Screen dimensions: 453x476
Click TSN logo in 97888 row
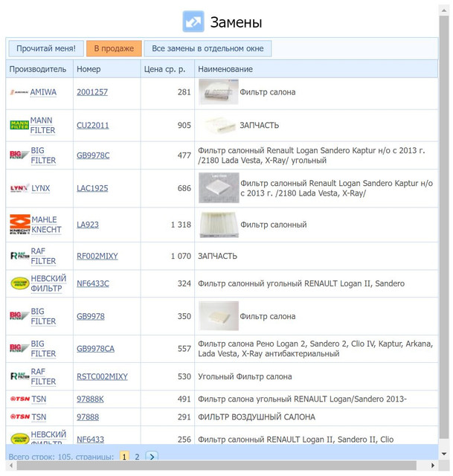point(20,416)
